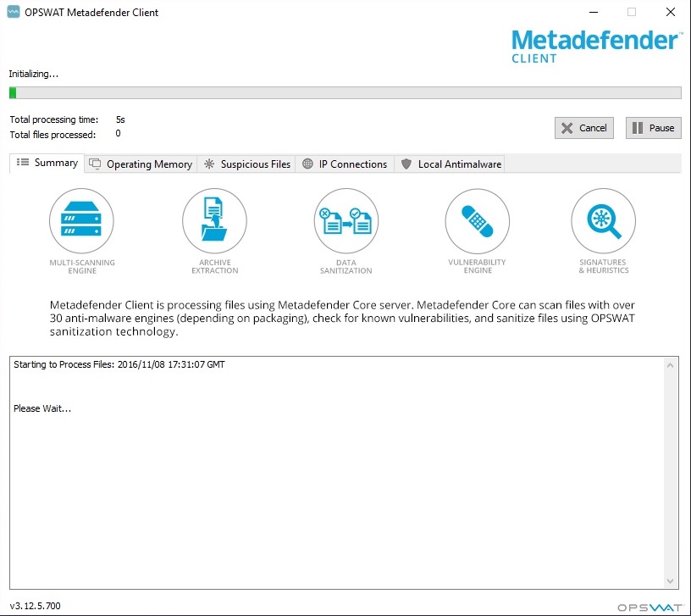Screen dimensions: 691x616
Task: Click the 'Total processing time' value 5s
Action: tap(120, 119)
